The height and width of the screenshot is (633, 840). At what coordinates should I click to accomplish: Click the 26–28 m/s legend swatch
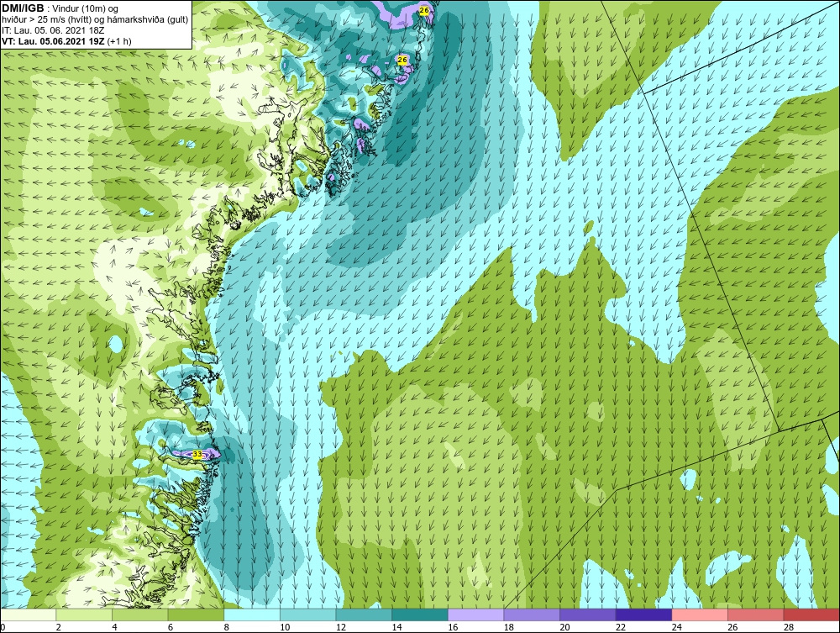coord(755,615)
